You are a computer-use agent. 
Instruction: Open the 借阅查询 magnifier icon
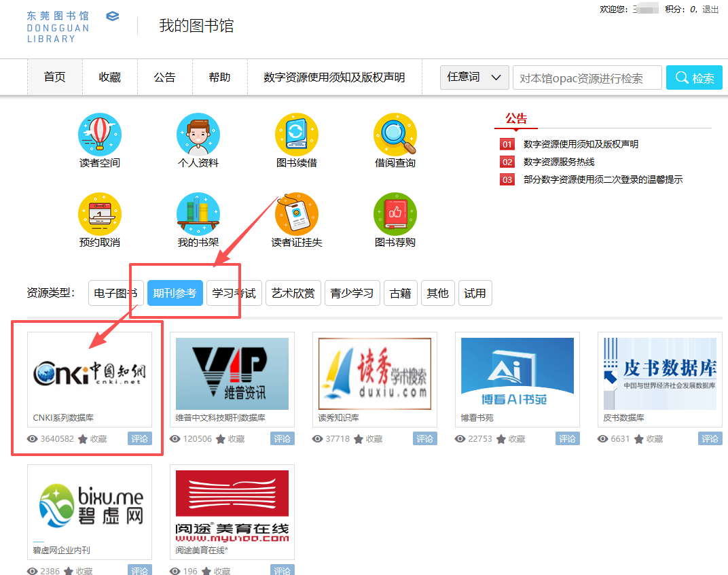coord(395,135)
